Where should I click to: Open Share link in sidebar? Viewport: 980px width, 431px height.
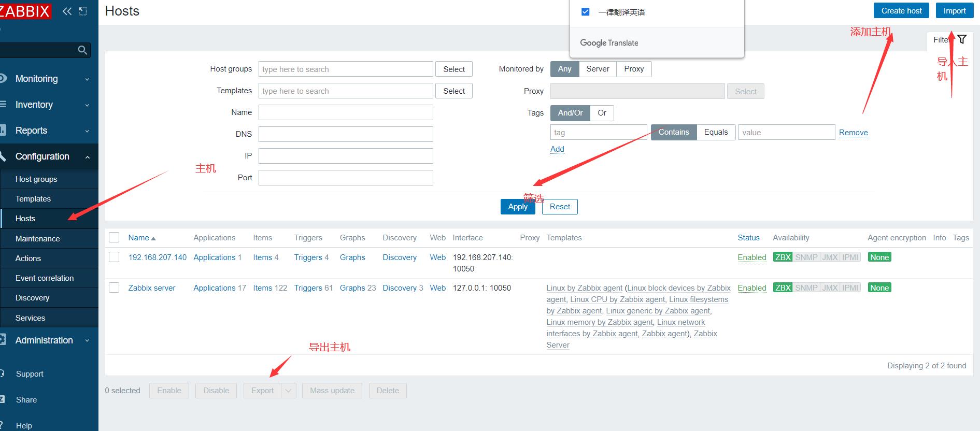coord(26,400)
